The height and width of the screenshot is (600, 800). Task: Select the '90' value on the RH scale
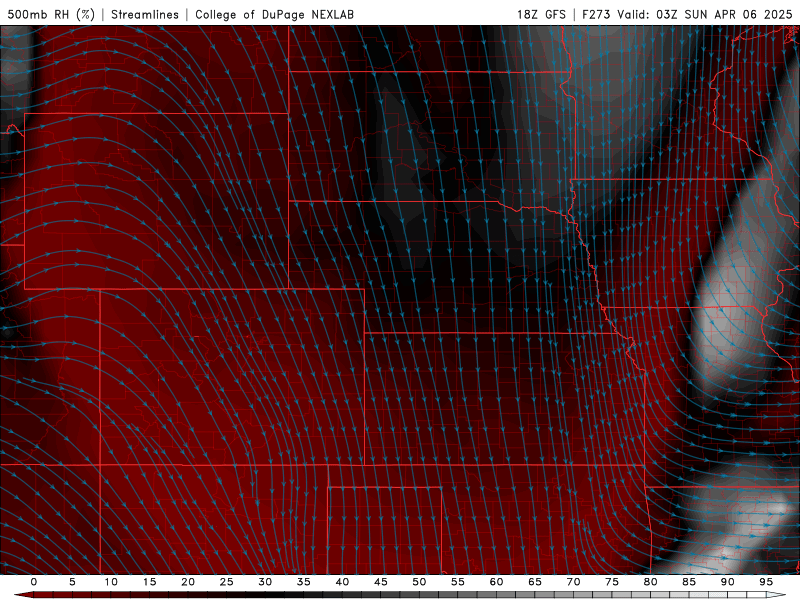point(727,582)
